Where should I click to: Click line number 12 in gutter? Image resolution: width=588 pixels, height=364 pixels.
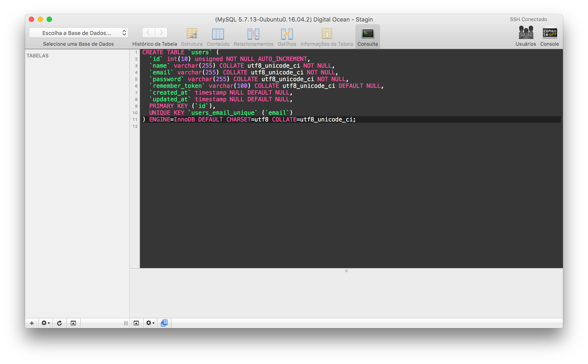(x=135, y=126)
